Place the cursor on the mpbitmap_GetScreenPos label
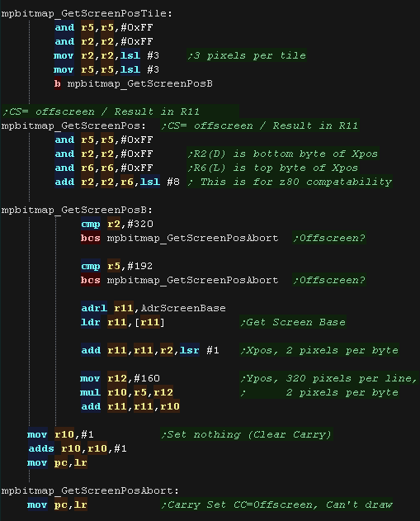The width and height of the screenshot is (420, 521). [x=73, y=126]
